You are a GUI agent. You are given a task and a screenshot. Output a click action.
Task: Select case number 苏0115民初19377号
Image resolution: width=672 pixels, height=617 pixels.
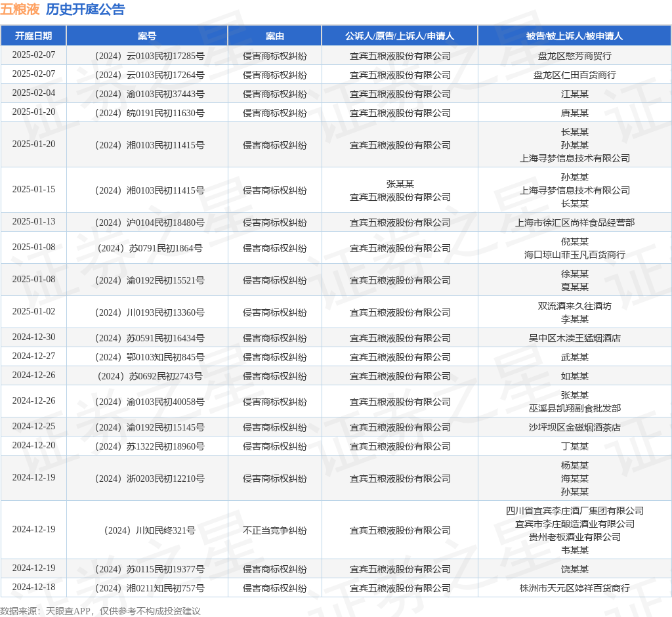pos(150,569)
